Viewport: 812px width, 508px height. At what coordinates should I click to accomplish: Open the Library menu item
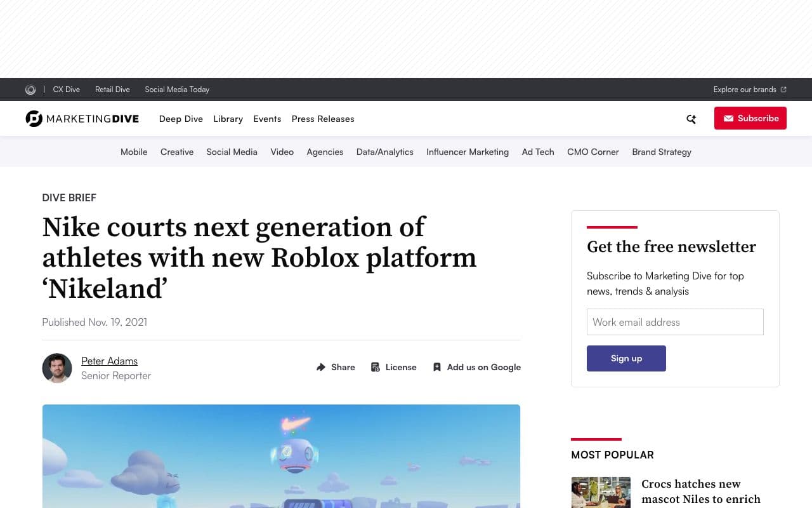coord(228,119)
